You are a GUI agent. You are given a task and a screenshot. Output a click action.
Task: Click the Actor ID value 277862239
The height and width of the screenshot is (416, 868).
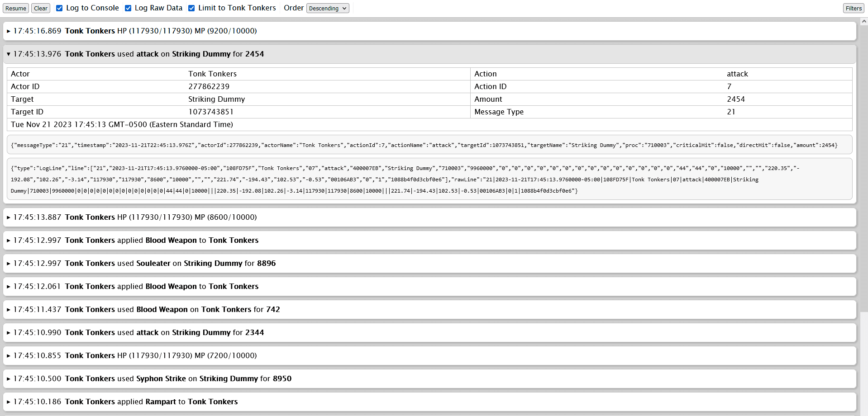coord(209,86)
